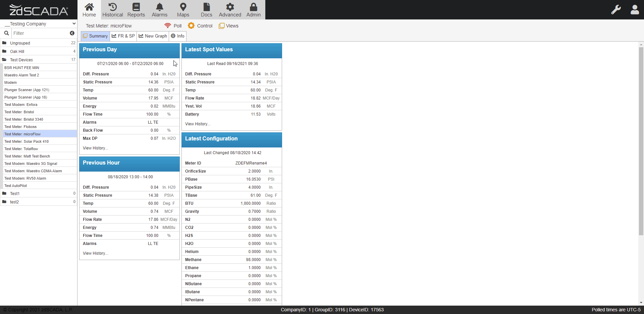Open the Info tab
This screenshot has width=644, height=314.
click(177, 36)
